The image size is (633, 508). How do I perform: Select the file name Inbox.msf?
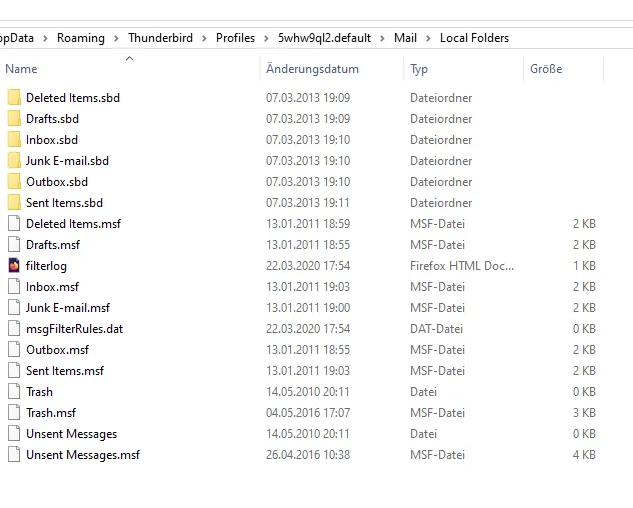click(x=52, y=287)
